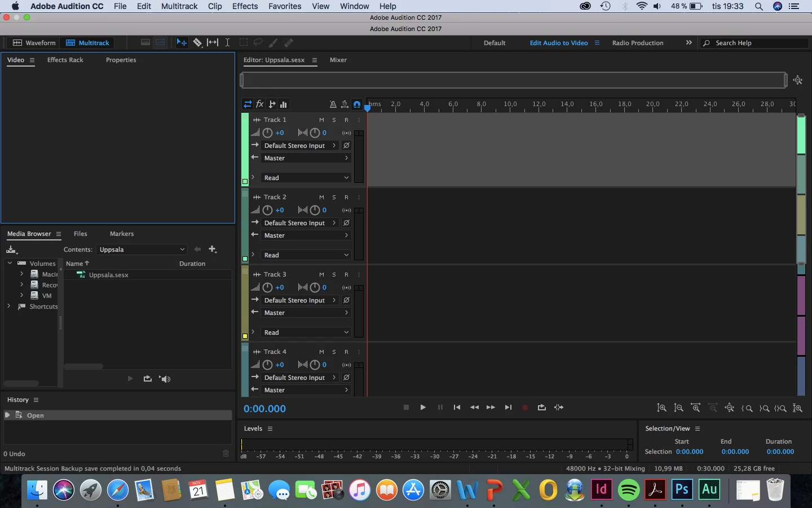Screen dimensions: 812x508
Task: Toggle Track 1 polarity reverse button
Action: (x=347, y=146)
